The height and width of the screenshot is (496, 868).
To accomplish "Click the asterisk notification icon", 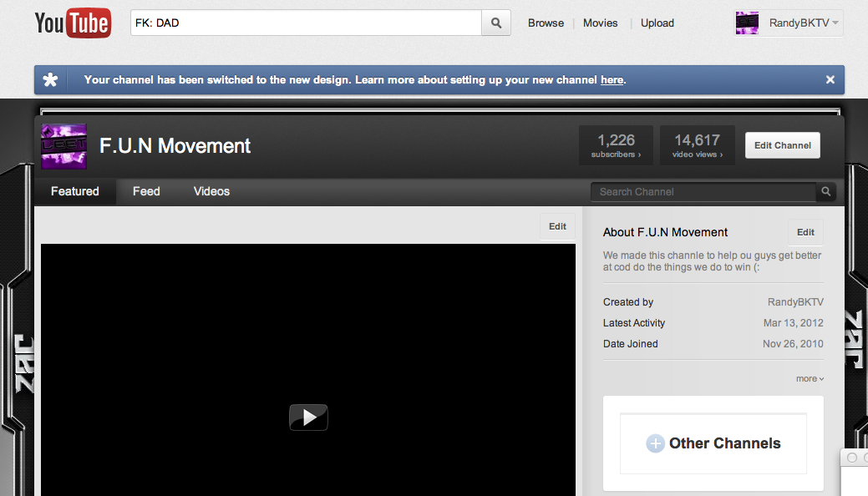I will (50, 79).
